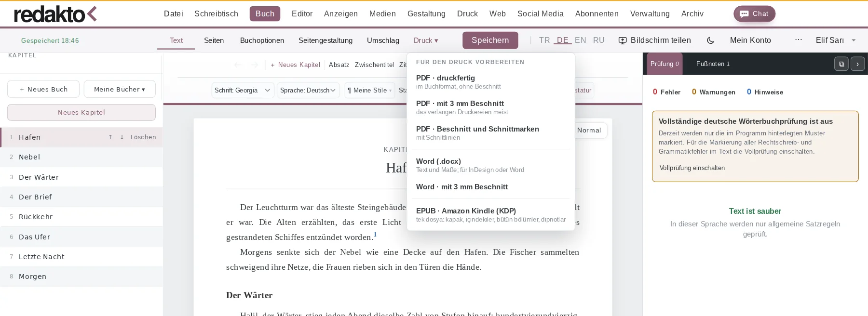Screen dimensions: 868x316
Task: Select chapter Rückkehr
Action: [81, 217]
